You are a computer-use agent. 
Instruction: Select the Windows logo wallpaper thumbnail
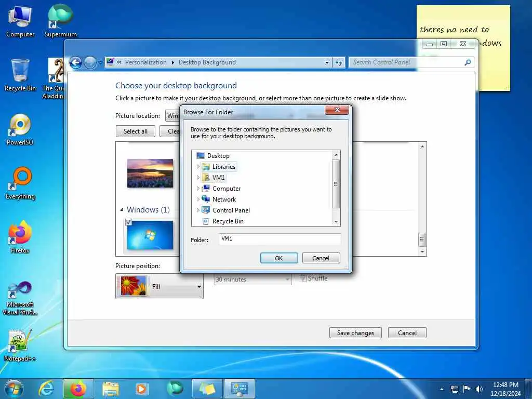tap(150, 235)
